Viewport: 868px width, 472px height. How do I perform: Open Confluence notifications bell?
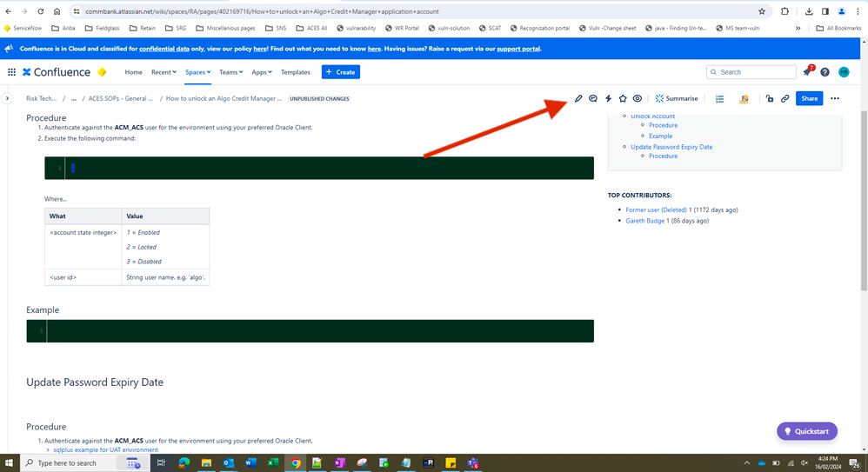pos(807,72)
